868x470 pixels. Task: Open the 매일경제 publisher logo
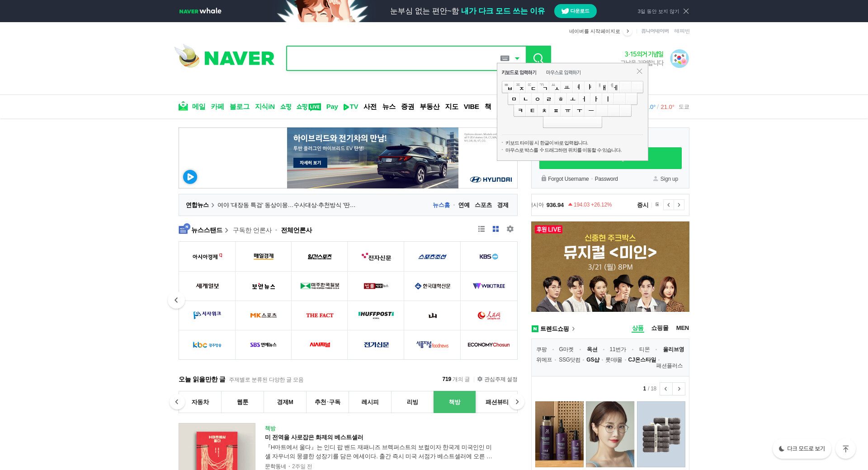(x=263, y=257)
